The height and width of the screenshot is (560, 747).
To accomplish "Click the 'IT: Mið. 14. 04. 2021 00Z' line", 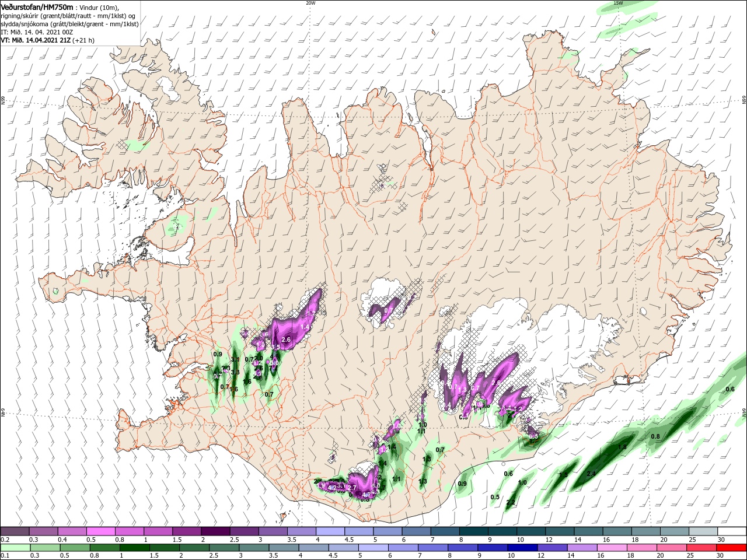I will pyautogui.click(x=36, y=32).
